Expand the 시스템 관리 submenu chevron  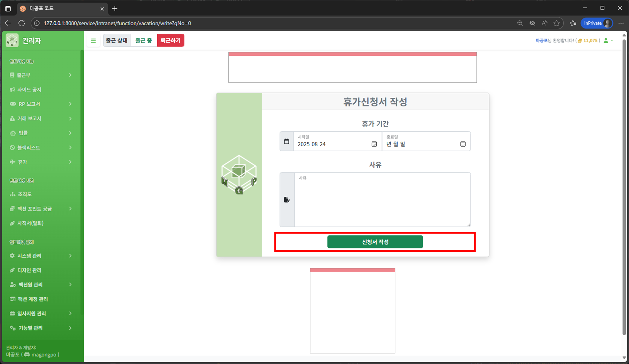70,256
